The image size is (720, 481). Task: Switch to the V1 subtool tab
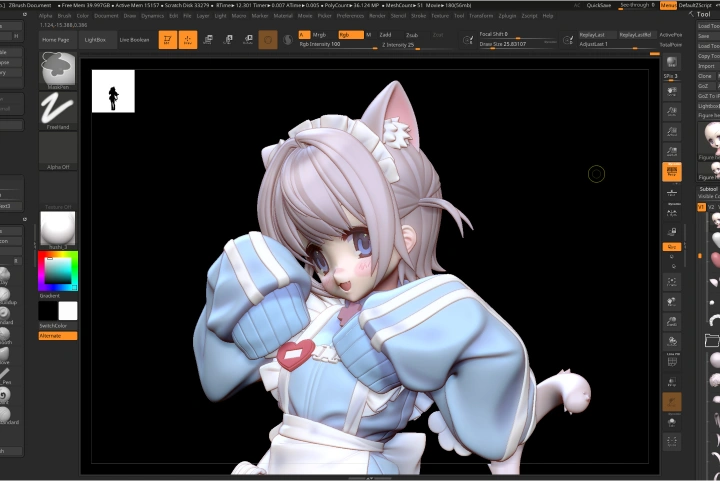coord(701,207)
